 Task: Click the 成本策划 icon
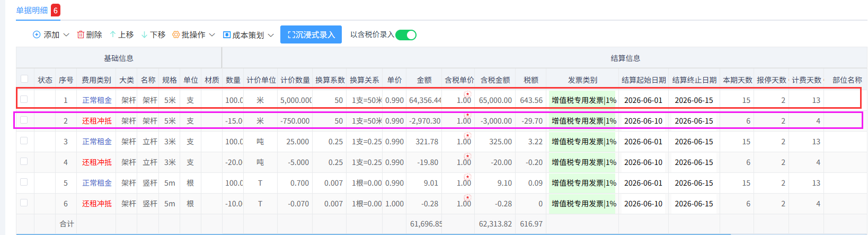click(x=227, y=34)
